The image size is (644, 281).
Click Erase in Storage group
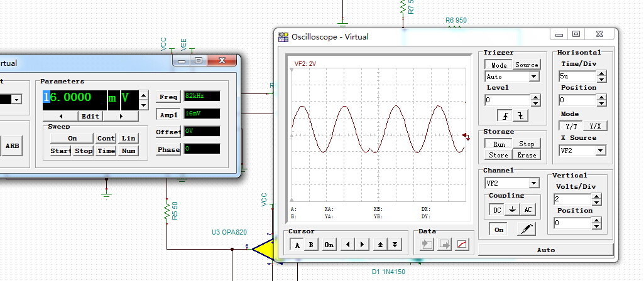click(526, 155)
